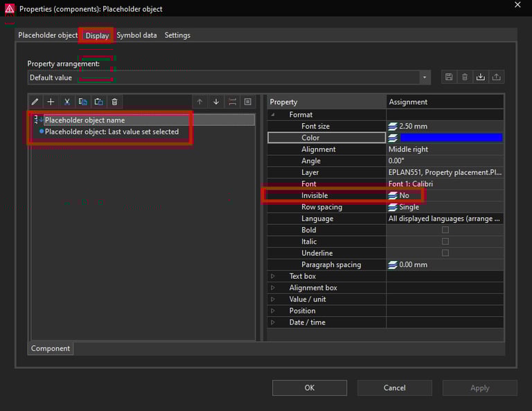532x411 pixels.
Task: Click the block/frame icon in toolbar
Action: pos(248,102)
